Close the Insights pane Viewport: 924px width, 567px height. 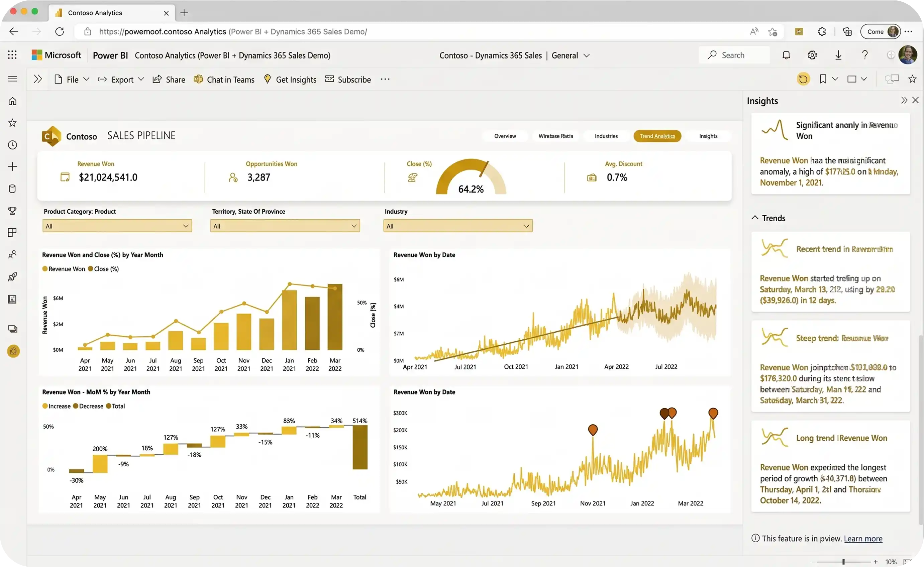pyautogui.click(x=915, y=100)
